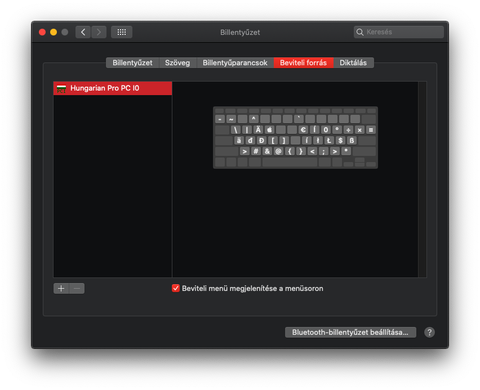Click Bluetooth-billentyűzet beállítása button

coord(350,332)
